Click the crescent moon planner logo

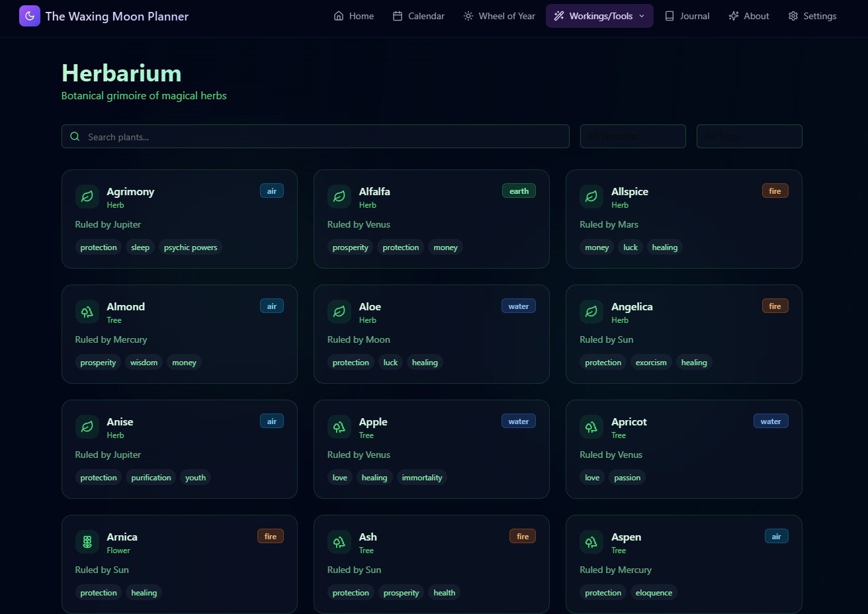(29, 15)
